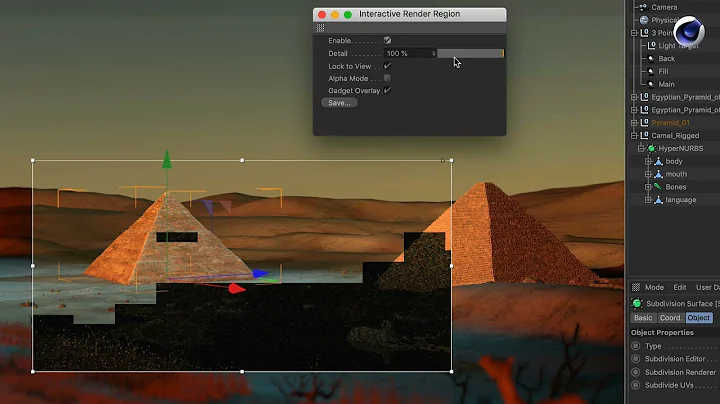The image size is (720, 404).
Task: Toggle the Lock to View checkbox
Action: pyautogui.click(x=388, y=66)
